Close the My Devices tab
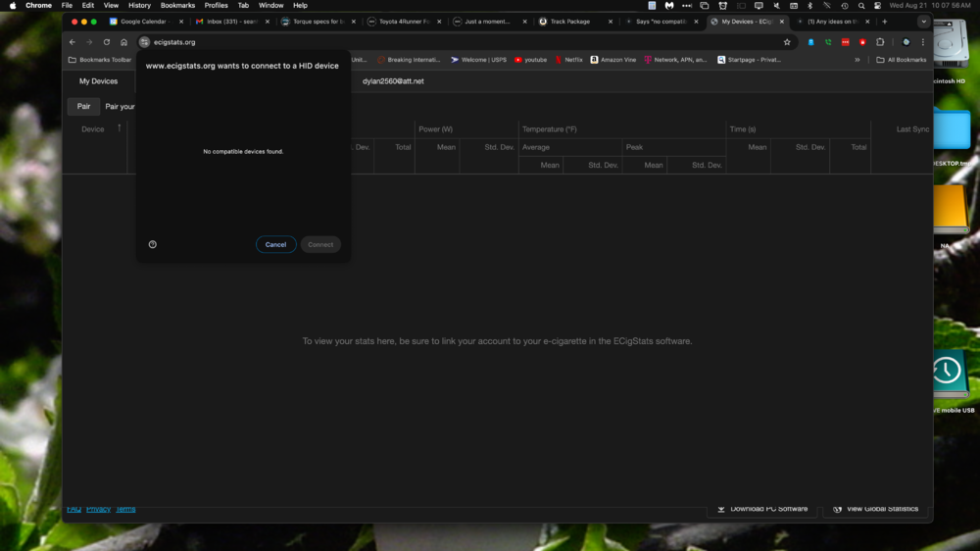 pos(782,22)
